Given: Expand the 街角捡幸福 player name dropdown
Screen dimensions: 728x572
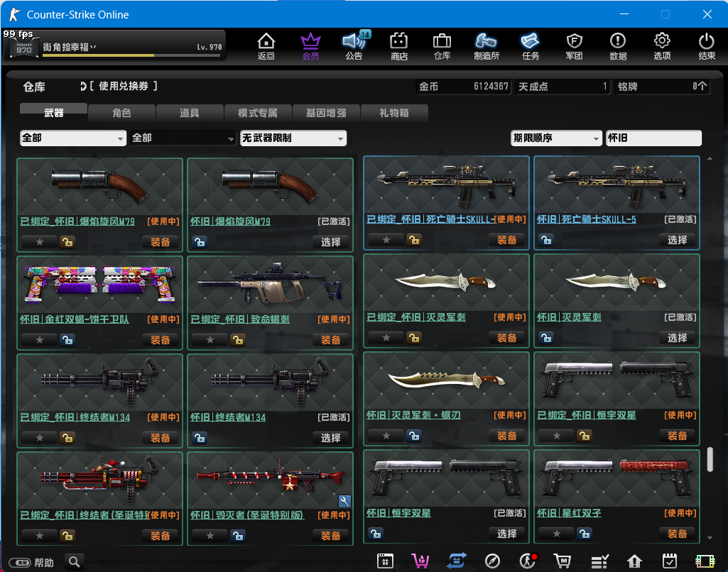Looking at the screenshot, I should pyautogui.click(x=94, y=46).
